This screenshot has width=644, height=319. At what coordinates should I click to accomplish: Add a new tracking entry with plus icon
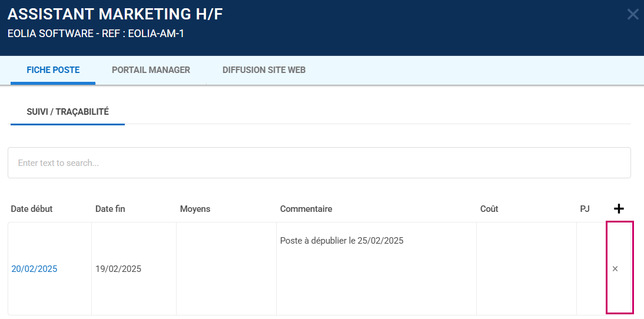pyautogui.click(x=619, y=208)
